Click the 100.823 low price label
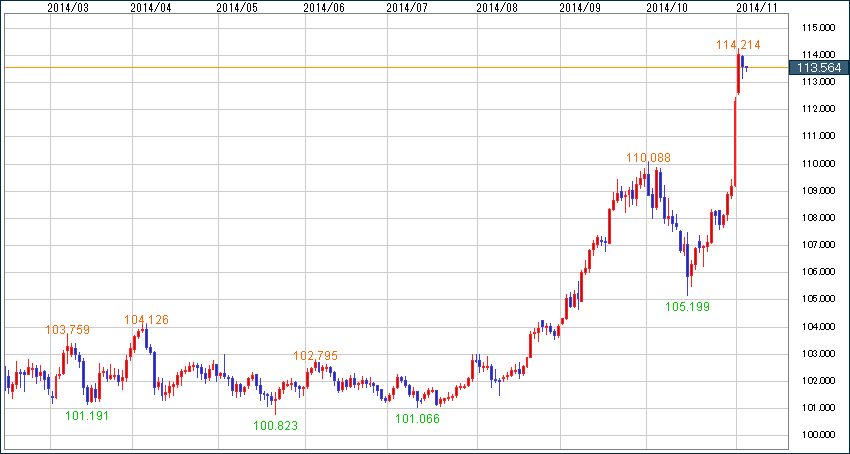This screenshot has width=850, height=454. (x=275, y=426)
